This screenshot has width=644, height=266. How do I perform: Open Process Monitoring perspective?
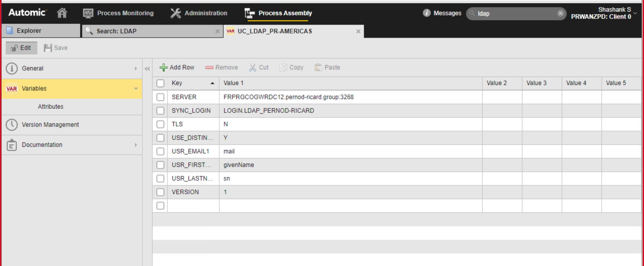click(118, 13)
